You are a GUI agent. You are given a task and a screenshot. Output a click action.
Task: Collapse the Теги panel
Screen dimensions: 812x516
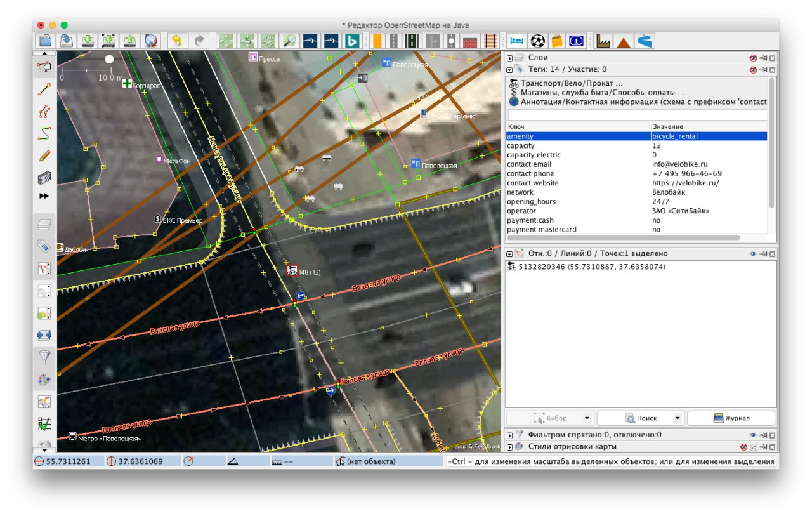510,69
